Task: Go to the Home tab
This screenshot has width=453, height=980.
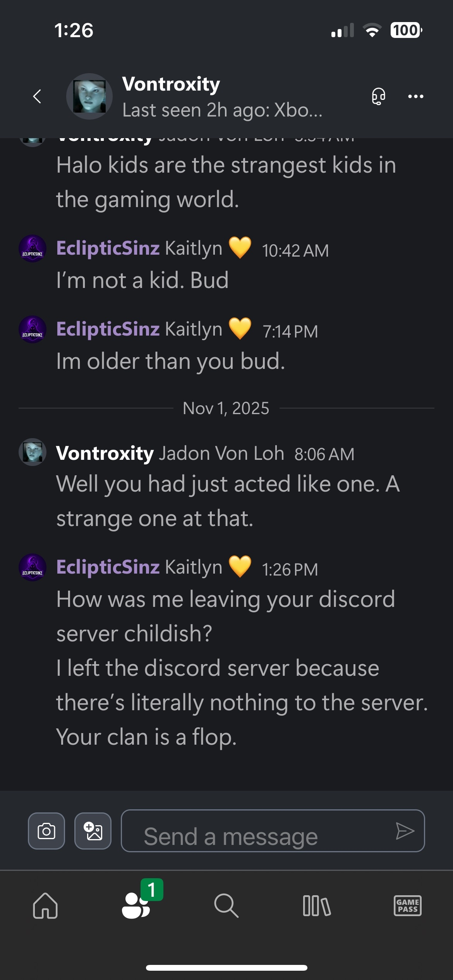Action: pyautogui.click(x=45, y=906)
